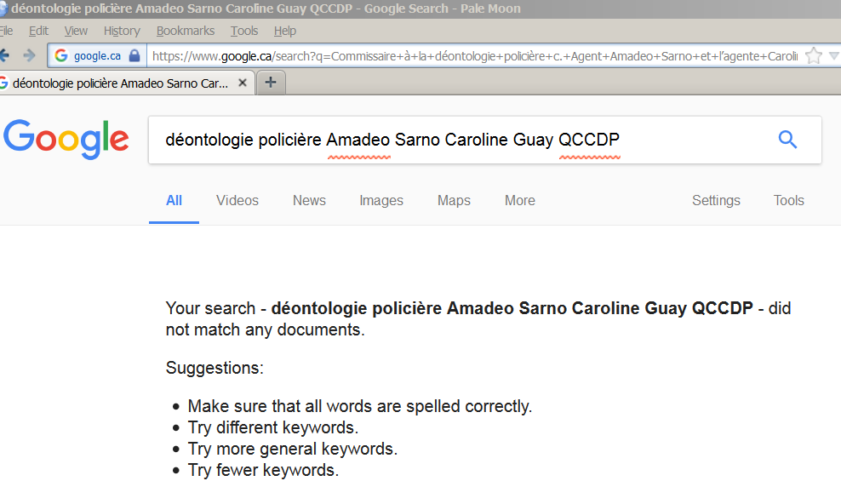Open the Settings dropdown in search bar

coord(715,201)
